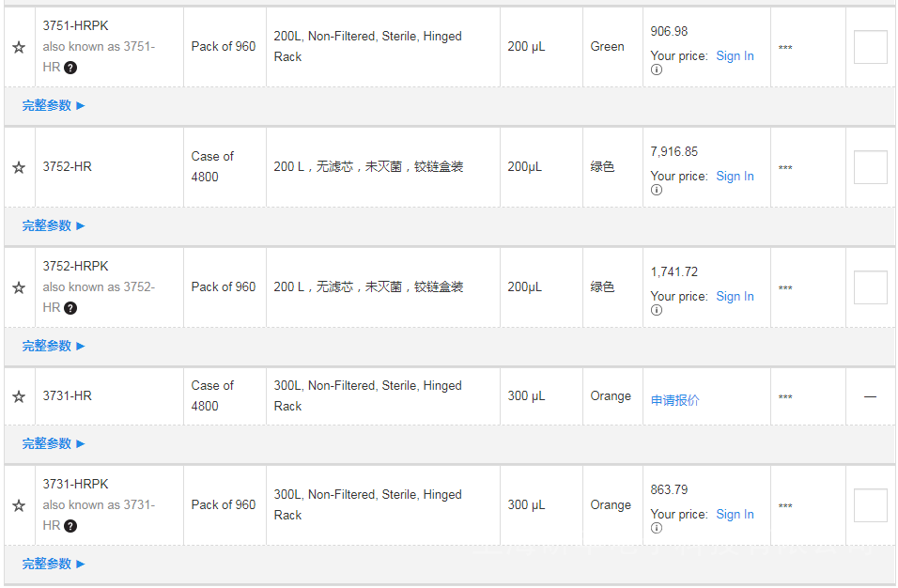This screenshot has height=588, width=898.
Task: Check the box for 3731-HRPK
Action: click(x=870, y=505)
